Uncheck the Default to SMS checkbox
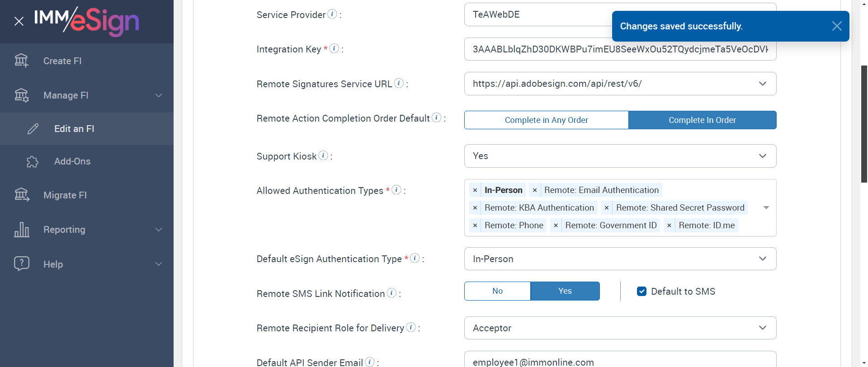The height and width of the screenshot is (367, 868). point(642,292)
